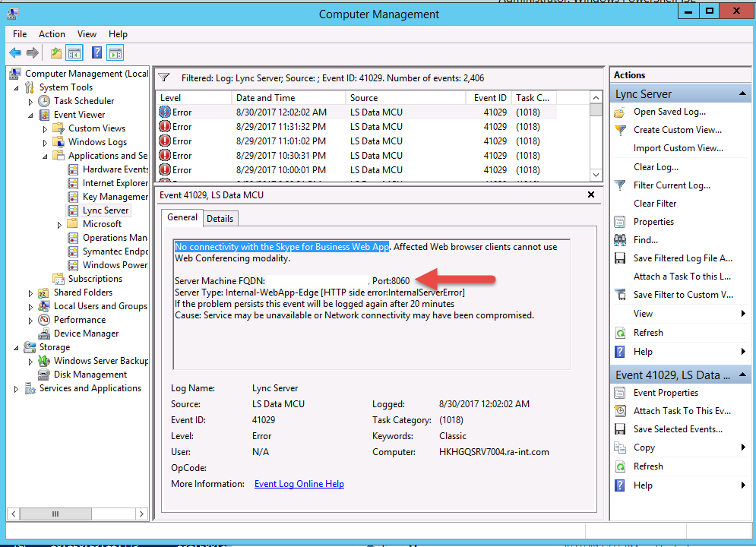The image size is (756, 547).
Task: Click the Shared Folders icon
Action: 44,292
